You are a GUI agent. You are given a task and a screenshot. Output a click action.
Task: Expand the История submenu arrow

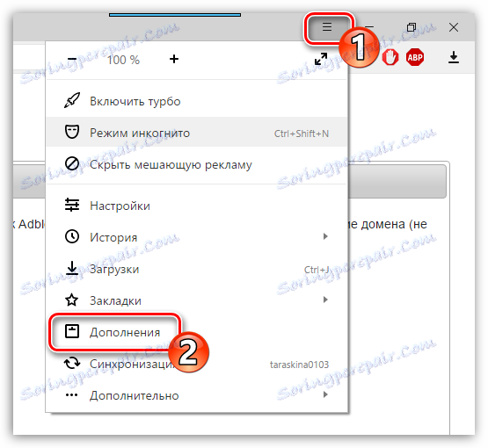[x=325, y=236]
